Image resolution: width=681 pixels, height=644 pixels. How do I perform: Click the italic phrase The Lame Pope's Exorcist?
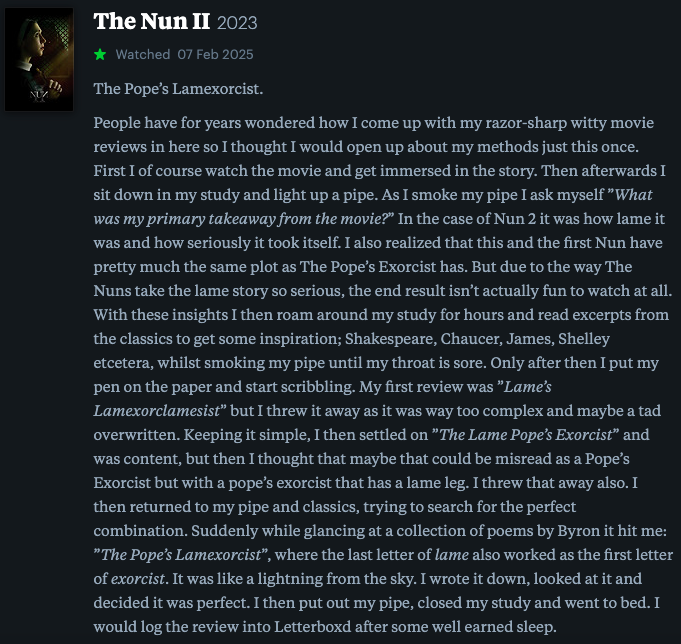(x=526, y=435)
